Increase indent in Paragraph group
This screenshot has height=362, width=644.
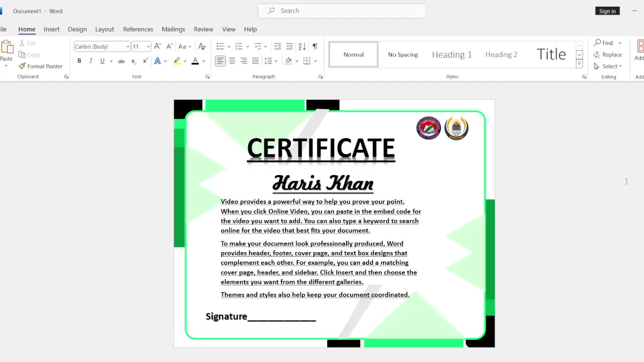(289, 46)
